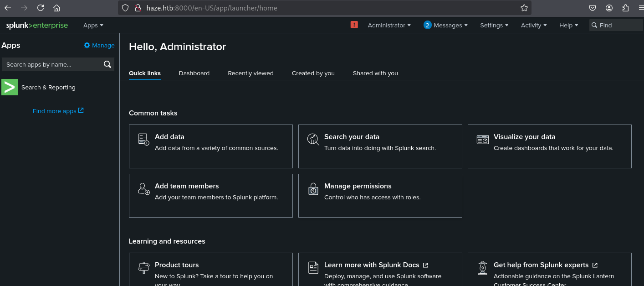
Task: Click the Manage gear icon
Action: 87,45
